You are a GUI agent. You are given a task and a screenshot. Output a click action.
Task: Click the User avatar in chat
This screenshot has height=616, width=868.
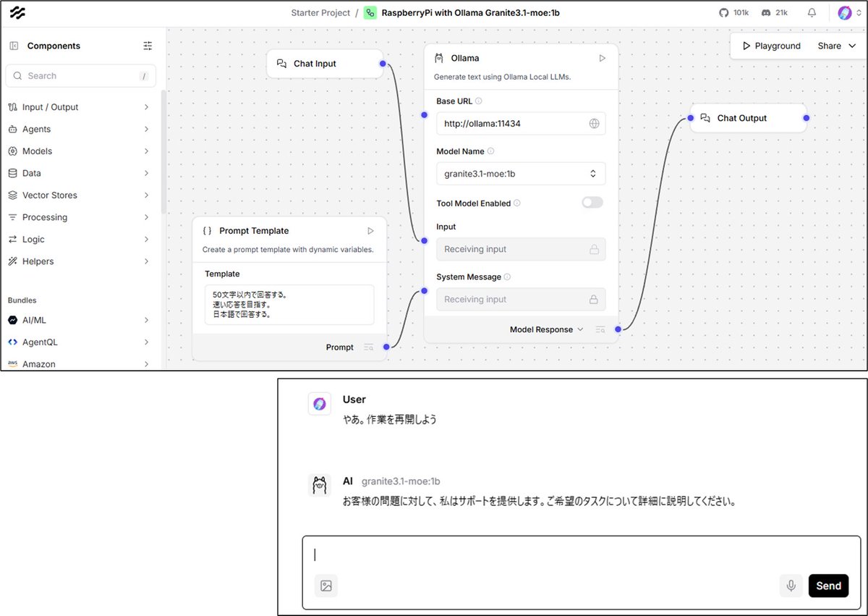pyautogui.click(x=319, y=403)
